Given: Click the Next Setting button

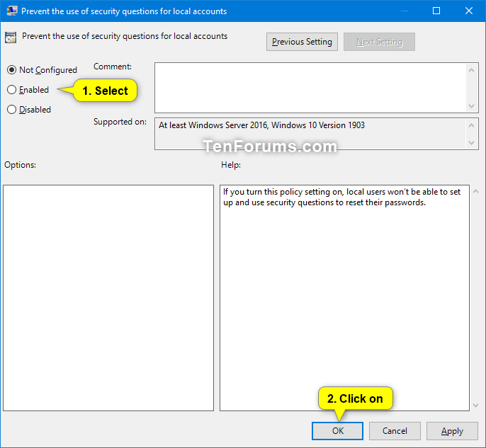Looking at the screenshot, I should pyautogui.click(x=379, y=42).
